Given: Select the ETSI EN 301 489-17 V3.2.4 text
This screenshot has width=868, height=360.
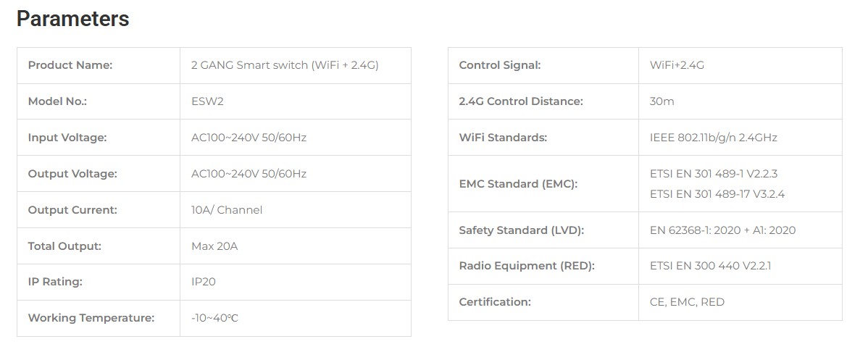Looking at the screenshot, I should coord(717,194).
